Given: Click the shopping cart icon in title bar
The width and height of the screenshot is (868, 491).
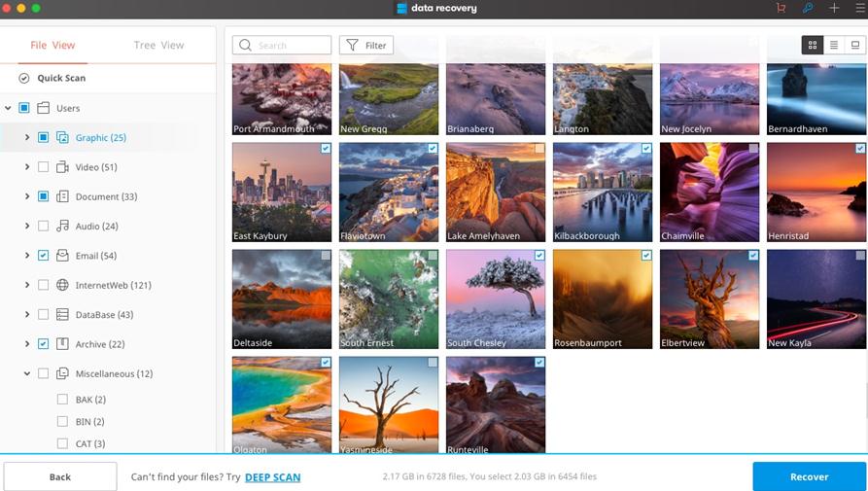Looking at the screenshot, I should [781, 8].
